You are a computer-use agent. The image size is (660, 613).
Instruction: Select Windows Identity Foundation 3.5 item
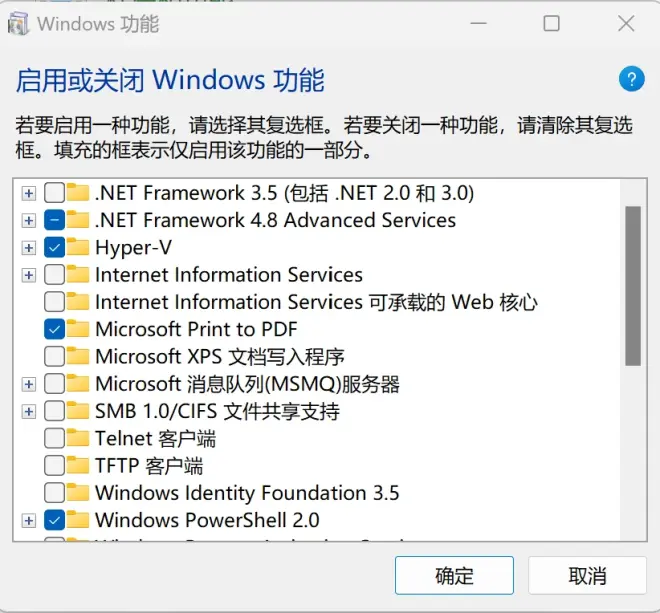click(247, 493)
